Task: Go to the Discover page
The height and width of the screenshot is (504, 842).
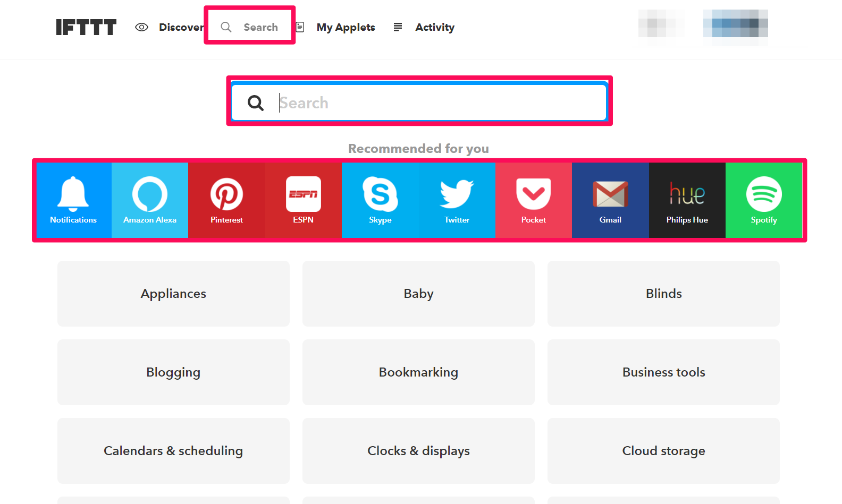Action: point(181,27)
